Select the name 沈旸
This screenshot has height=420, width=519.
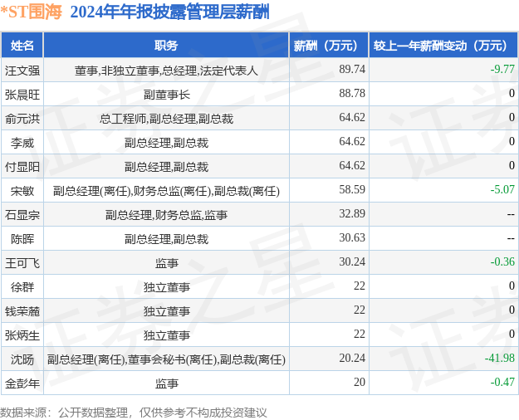22,359
